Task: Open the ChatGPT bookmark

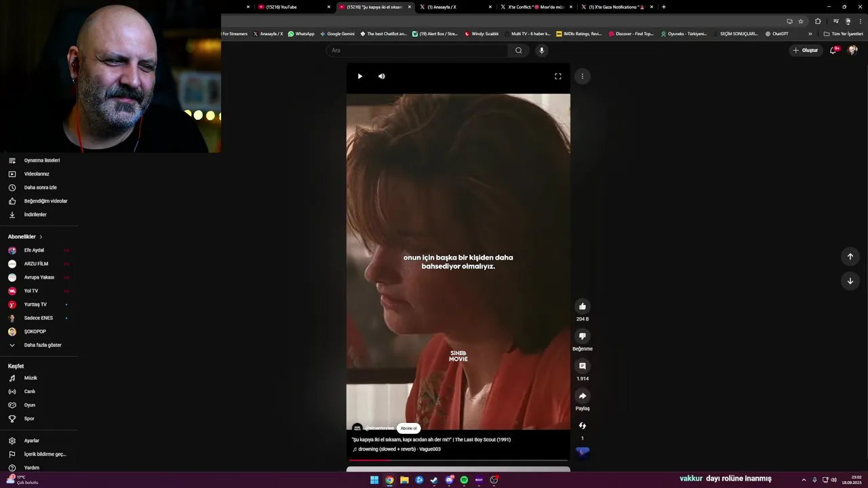Action: point(777,34)
